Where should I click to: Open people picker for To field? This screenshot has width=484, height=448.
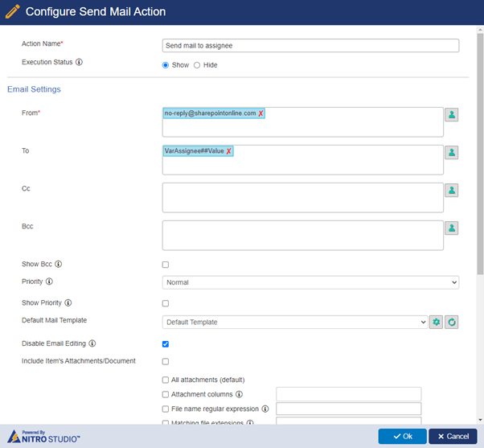[451, 153]
